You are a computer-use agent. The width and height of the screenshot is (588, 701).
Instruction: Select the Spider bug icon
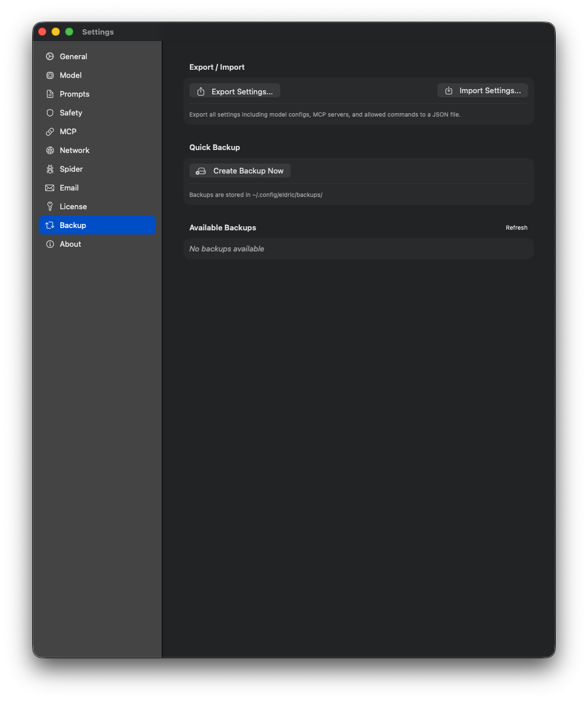50,169
